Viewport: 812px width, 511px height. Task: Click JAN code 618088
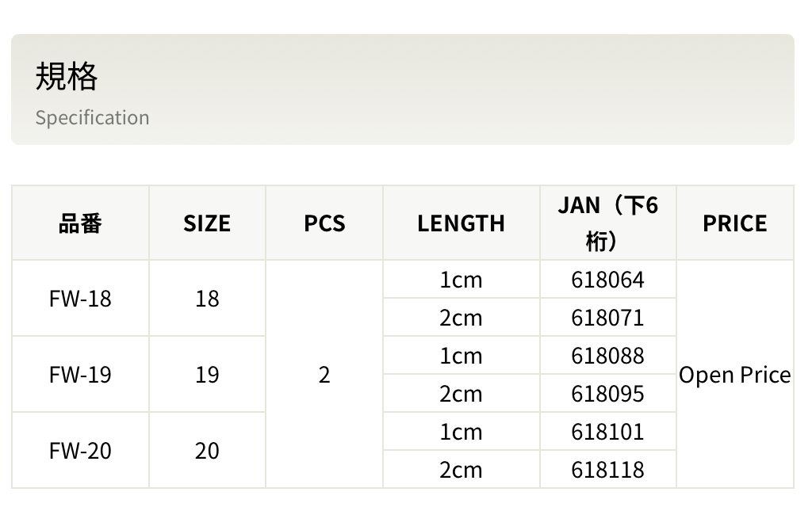pos(607,356)
